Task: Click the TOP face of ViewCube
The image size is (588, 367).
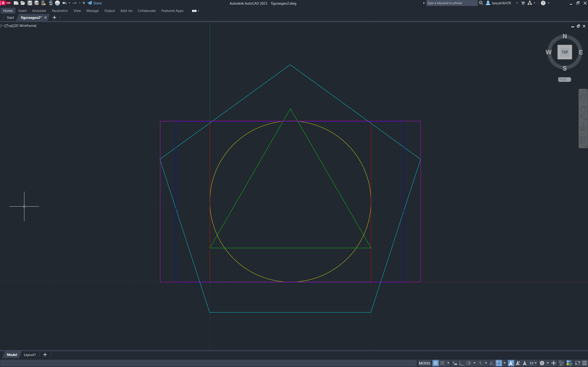Action: point(564,52)
